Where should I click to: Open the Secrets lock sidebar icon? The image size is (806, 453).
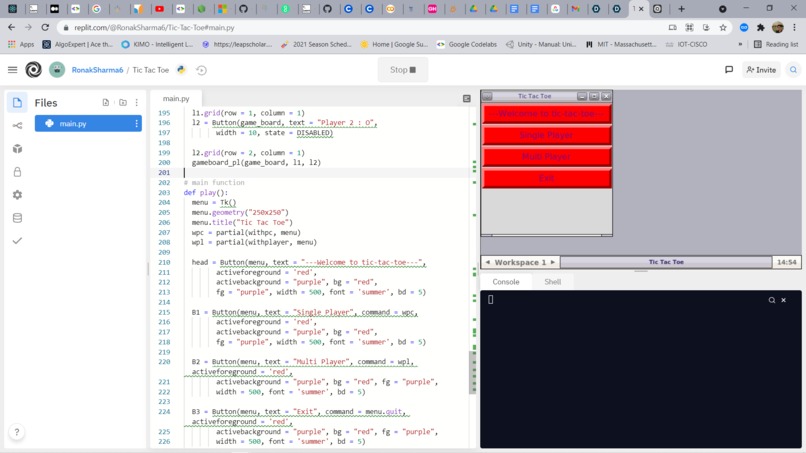click(x=17, y=172)
